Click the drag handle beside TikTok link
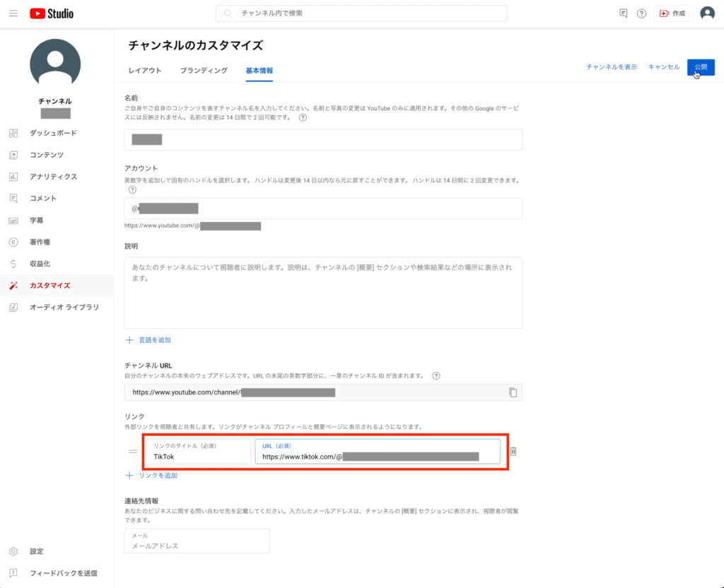The width and height of the screenshot is (724, 588). tap(133, 451)
